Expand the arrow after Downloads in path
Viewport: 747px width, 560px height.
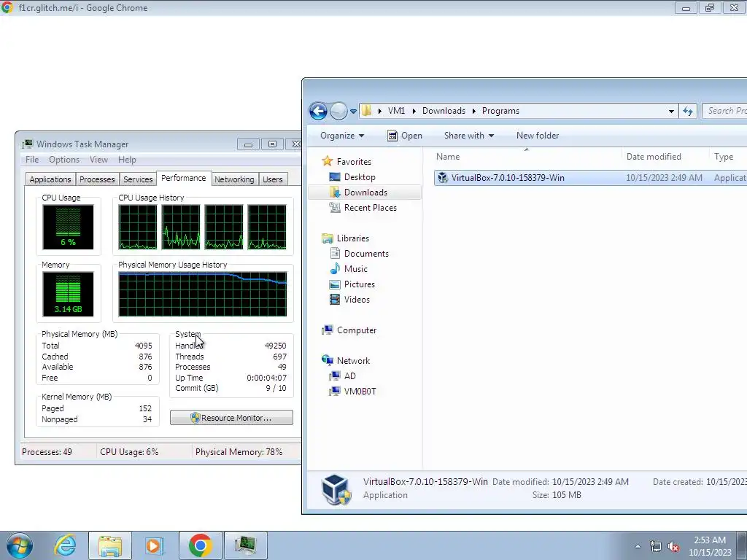(x=474, y=111)
